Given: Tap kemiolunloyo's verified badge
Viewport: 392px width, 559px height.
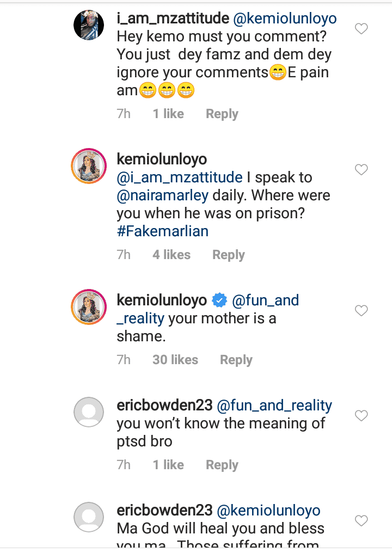Looking at the screenshot, I should pos(219,300).
